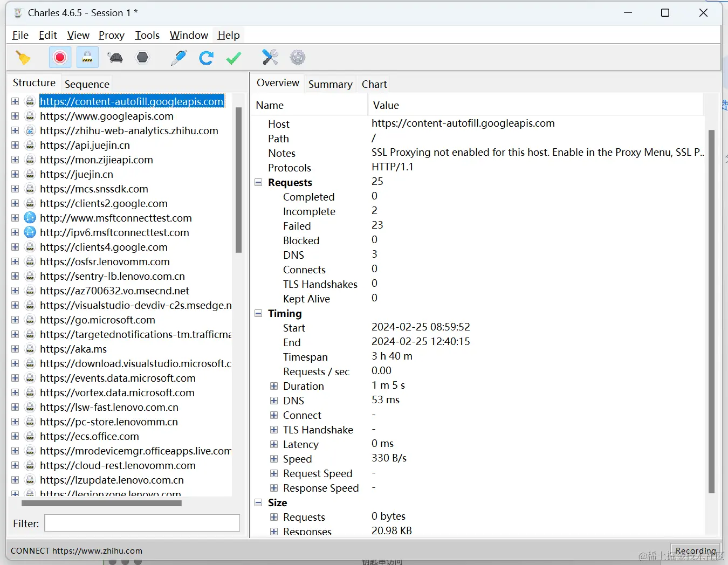Click the padlock icon beside https://events.data.microsoft.com

[x=30, y=378]
